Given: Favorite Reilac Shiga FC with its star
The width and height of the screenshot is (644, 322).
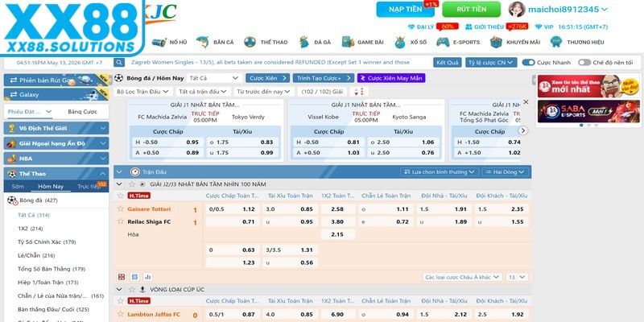Looking at the screenshot, I should [120, 221].
